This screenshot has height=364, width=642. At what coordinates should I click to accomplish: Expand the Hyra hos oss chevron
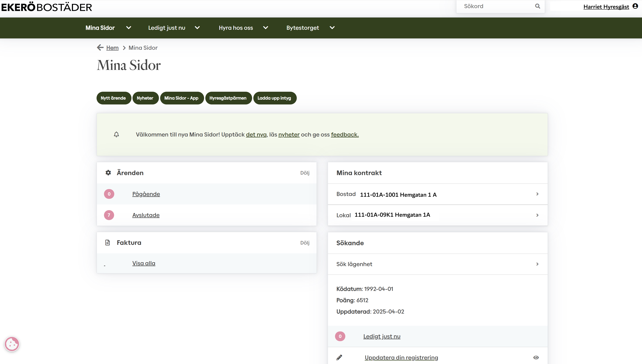pos(266,28)
